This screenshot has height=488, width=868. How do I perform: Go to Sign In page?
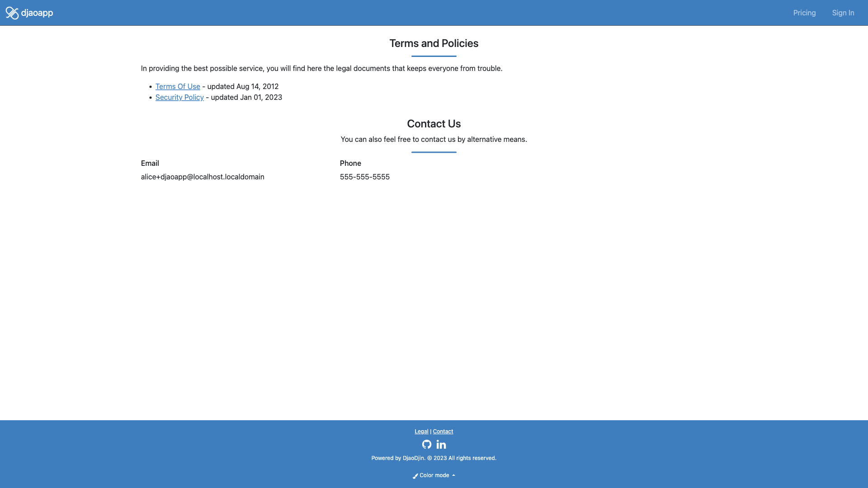click(843, 13)
